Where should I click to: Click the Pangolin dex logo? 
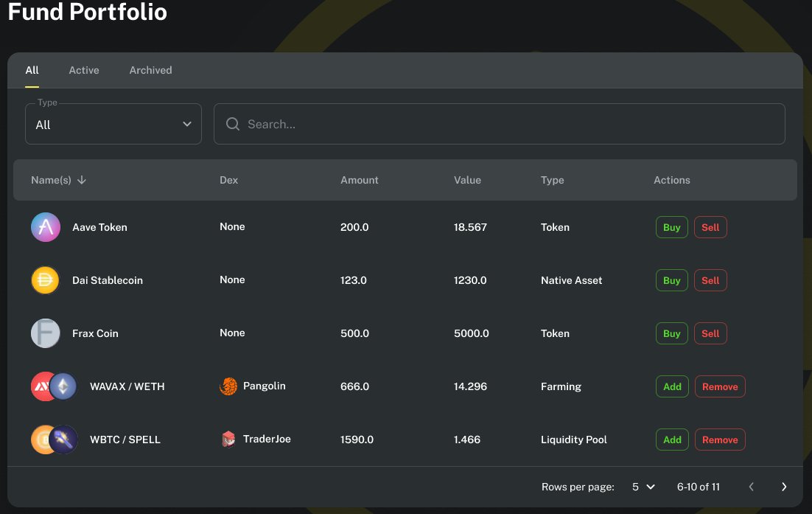228,386
